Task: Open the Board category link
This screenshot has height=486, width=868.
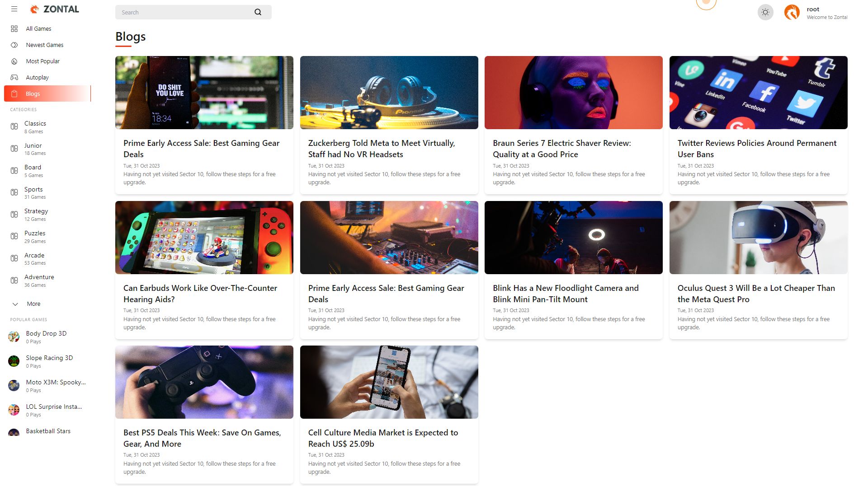Action: pos(33,167)
